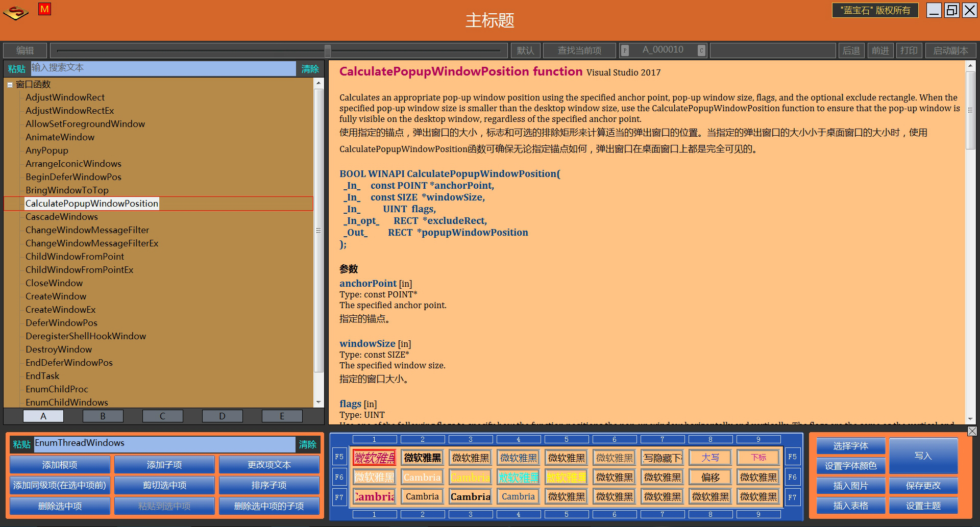Screen dimensions: 980x527
Task: Click the 选择字体 button
Action: tap(851, 446)
